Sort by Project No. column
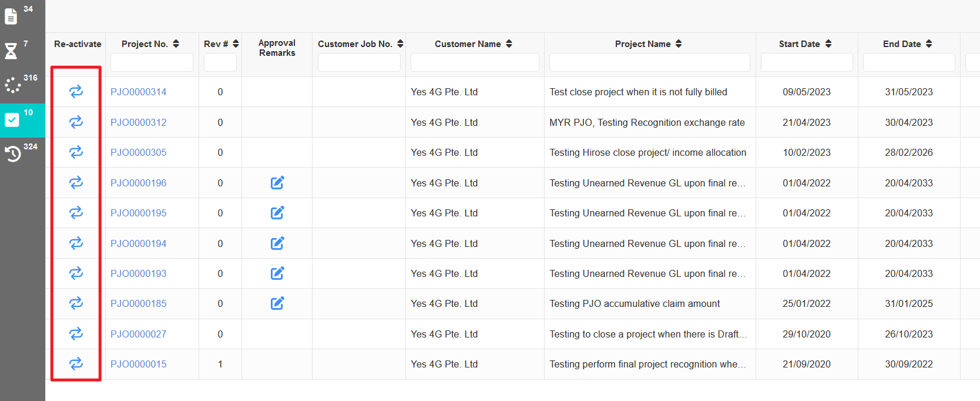 pos(176,44)
